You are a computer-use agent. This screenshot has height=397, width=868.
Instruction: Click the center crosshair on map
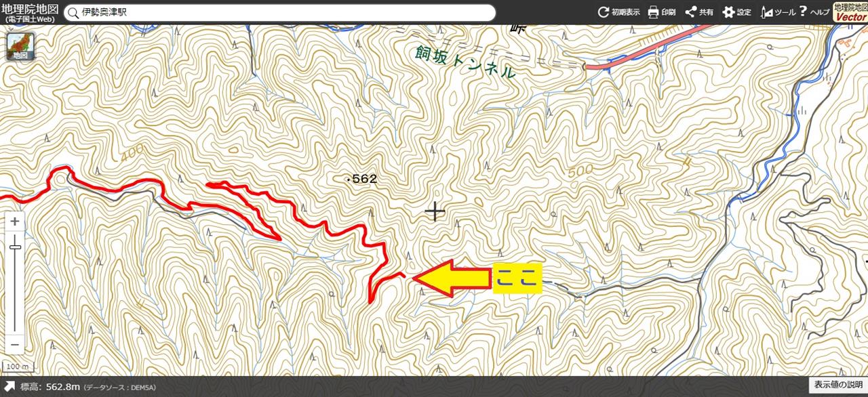435,211
